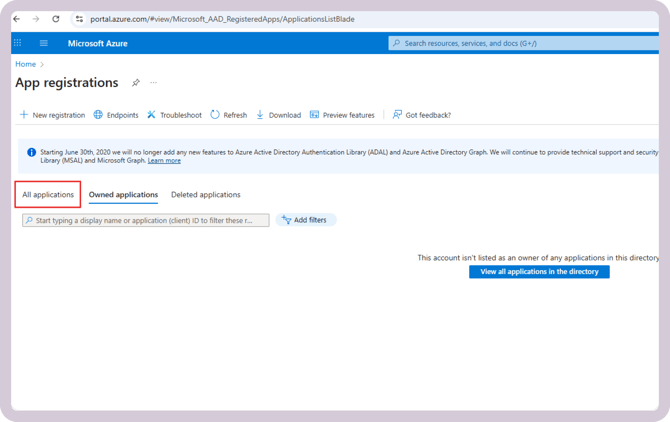The image size is (670, 422).
Task: Click Add filters button
Action: coord(306,220)
